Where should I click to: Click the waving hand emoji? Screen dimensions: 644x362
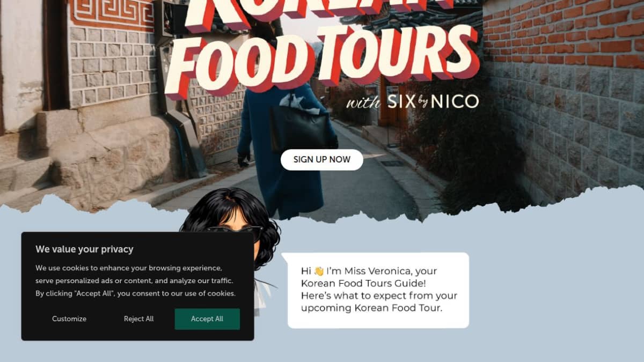coord(319,271)
